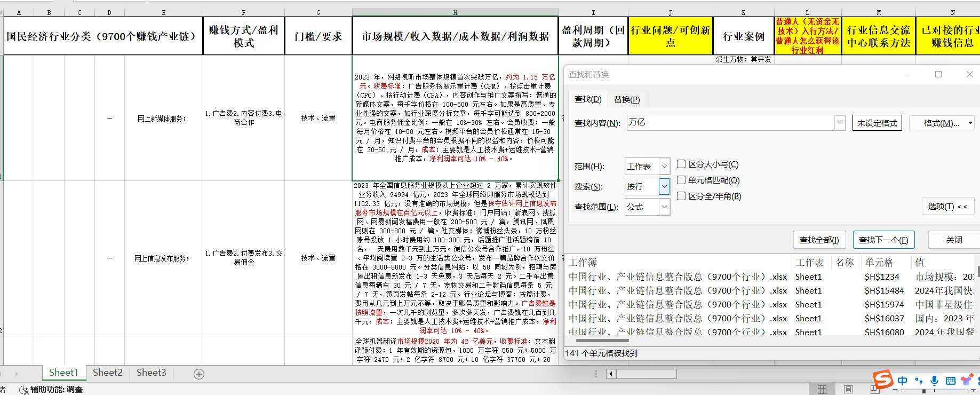Close the Find and Replace dialog with X

pyautogui.click(x=970, y=74)
